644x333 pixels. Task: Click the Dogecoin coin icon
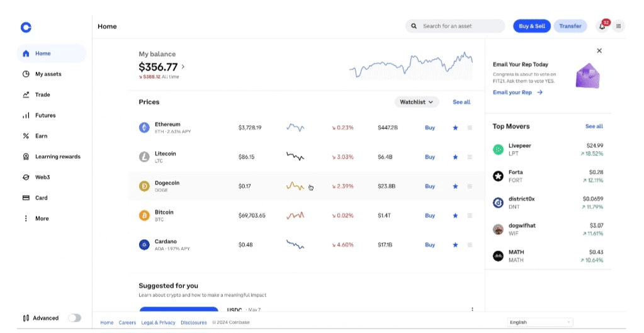144,186
